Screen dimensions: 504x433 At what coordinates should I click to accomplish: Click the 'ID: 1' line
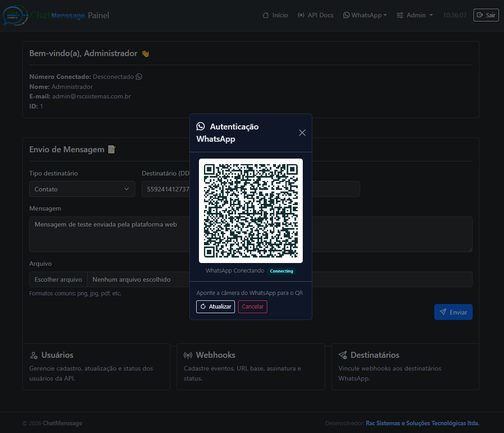[x=36, y=106]
